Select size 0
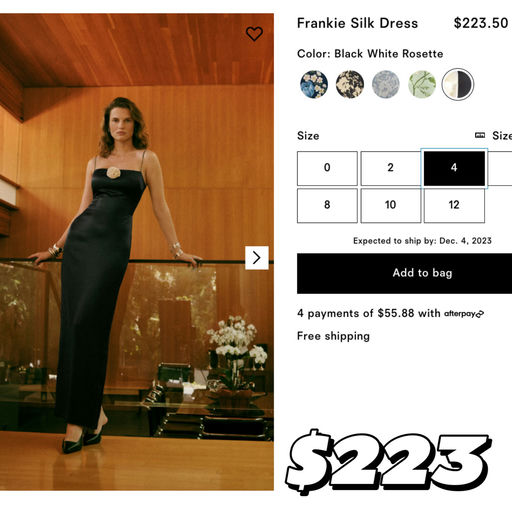 pos(327,168)
